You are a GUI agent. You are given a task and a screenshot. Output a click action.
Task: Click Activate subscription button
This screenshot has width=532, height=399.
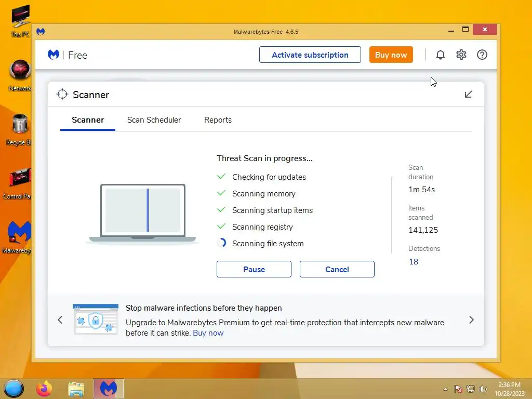coord(310,55)
